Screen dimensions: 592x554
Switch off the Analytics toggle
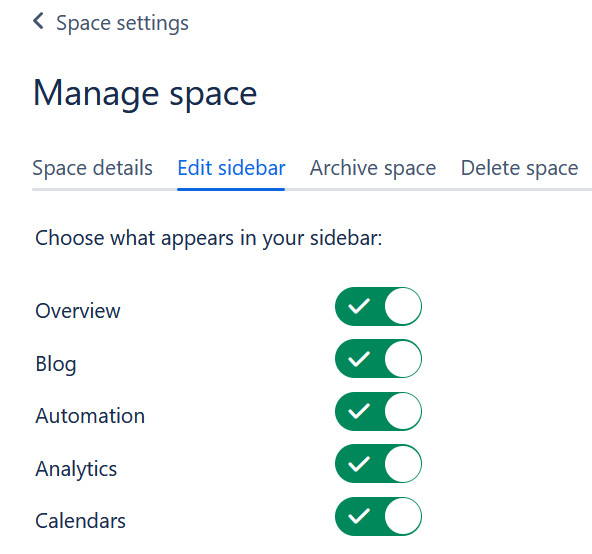[378, 464]
